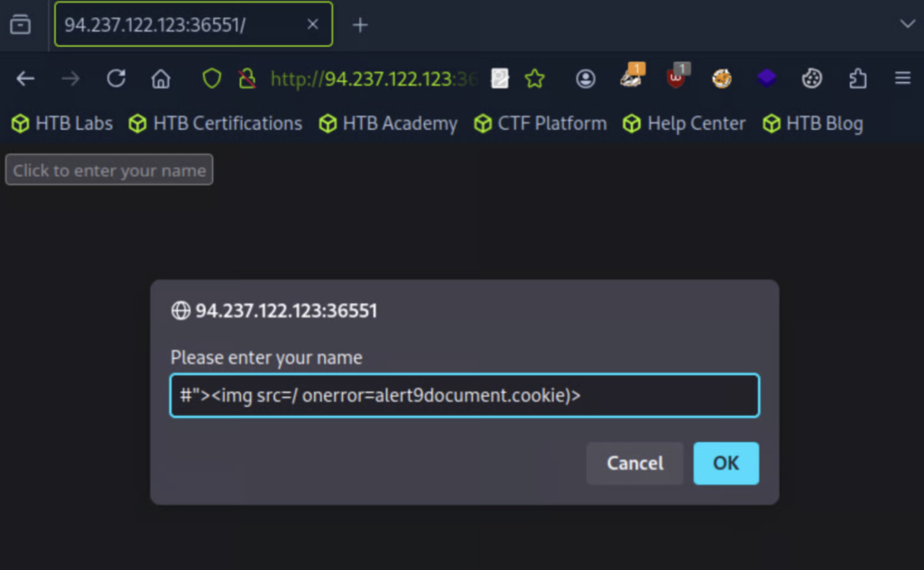Open the Cookie Editor extension
Viewport: 924px width, 570px height.
811,78
